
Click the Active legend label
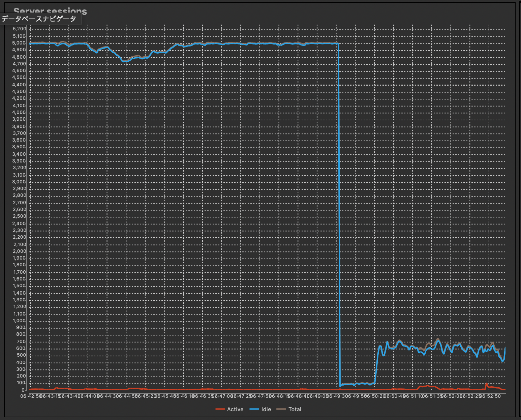point(235,409)
